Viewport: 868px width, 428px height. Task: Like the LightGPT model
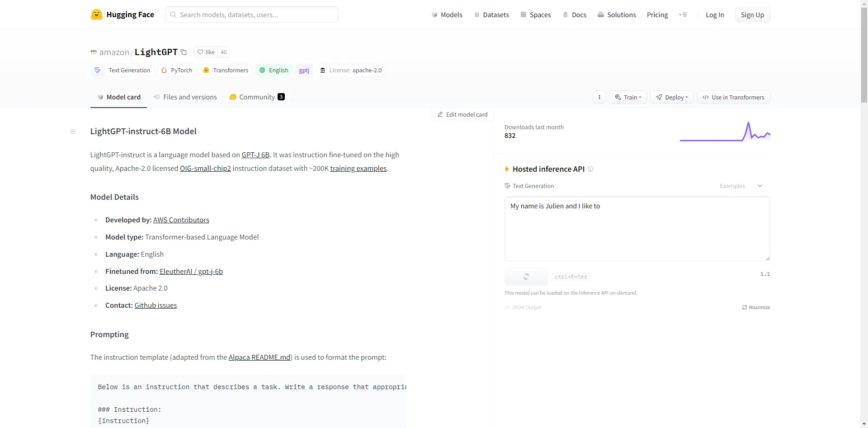206,52
